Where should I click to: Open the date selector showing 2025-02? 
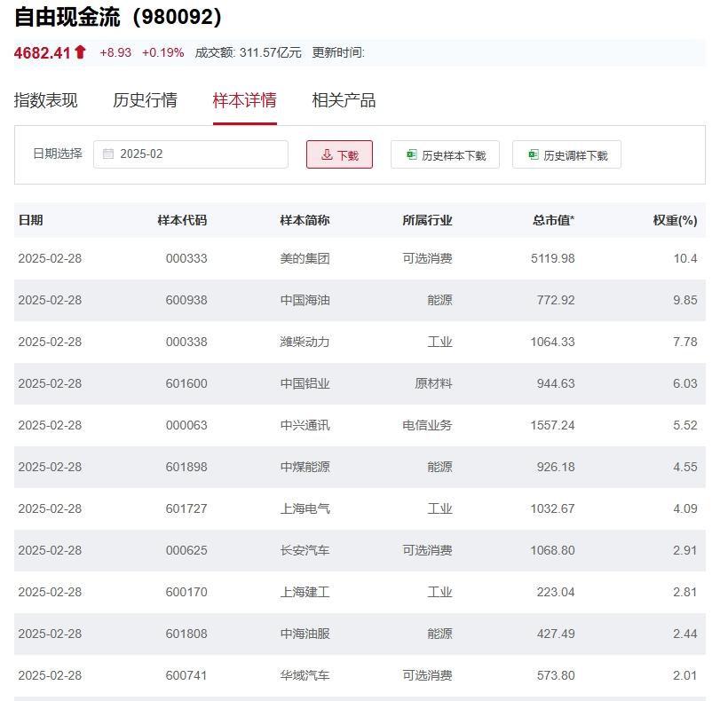pyautogui.click(x=191, y=154)
